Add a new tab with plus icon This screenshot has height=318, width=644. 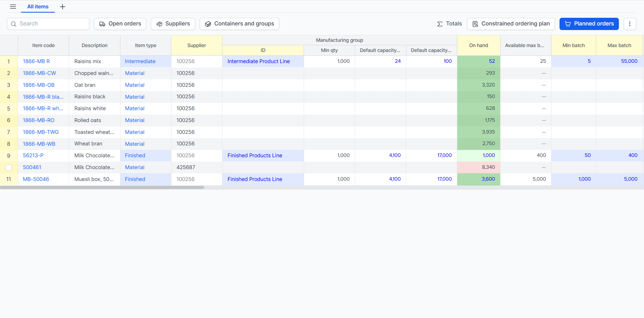click(62, 7)
